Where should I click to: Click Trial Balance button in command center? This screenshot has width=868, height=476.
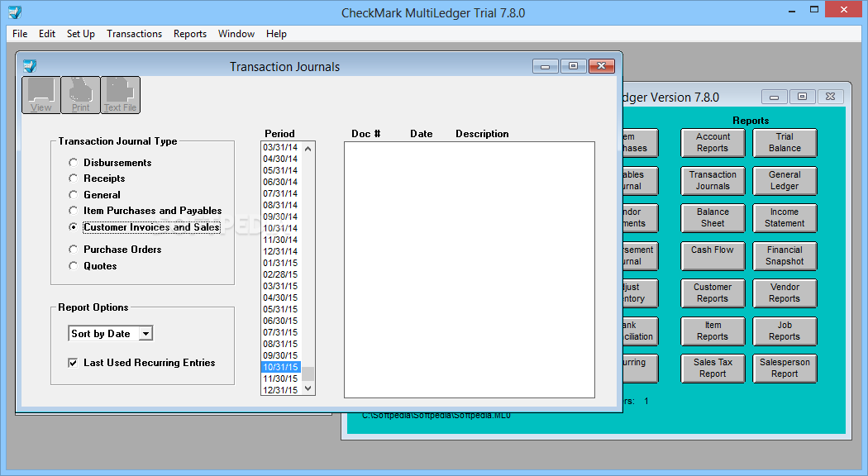pos(785,143)
